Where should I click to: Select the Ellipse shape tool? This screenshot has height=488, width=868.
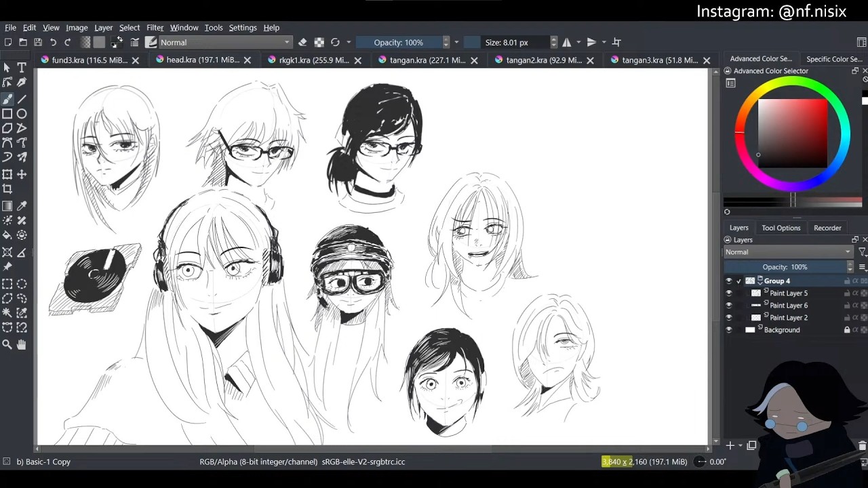[22, 114]
